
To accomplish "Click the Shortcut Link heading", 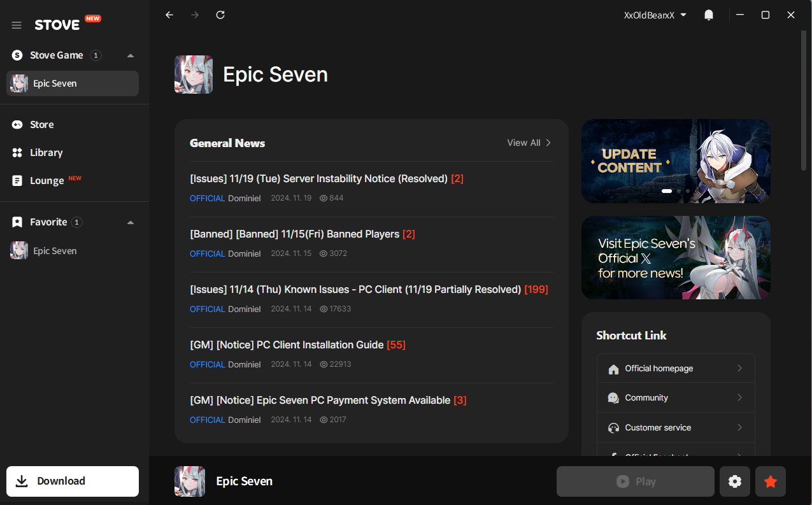I will click(x=631, y=336).
